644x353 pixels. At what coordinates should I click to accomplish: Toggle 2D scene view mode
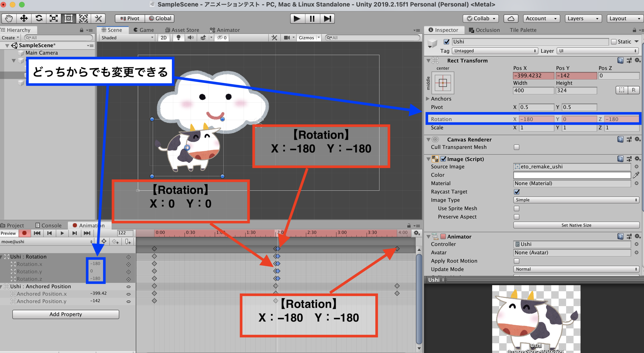pyautogui.click(x=163, y=38)
